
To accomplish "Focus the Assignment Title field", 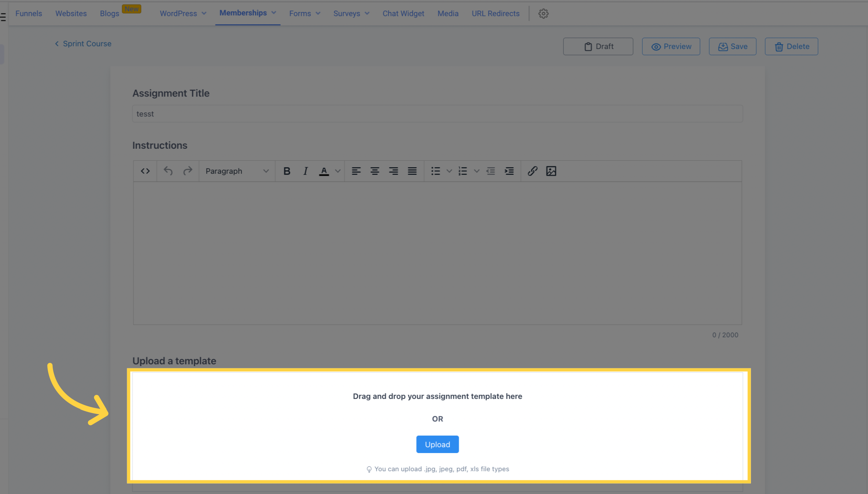I will click(x=437, y=114).
